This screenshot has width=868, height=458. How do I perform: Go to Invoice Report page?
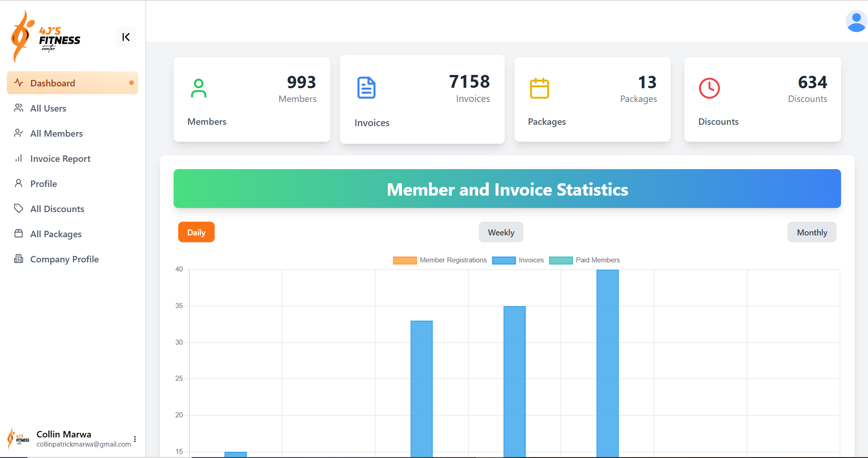60,159
